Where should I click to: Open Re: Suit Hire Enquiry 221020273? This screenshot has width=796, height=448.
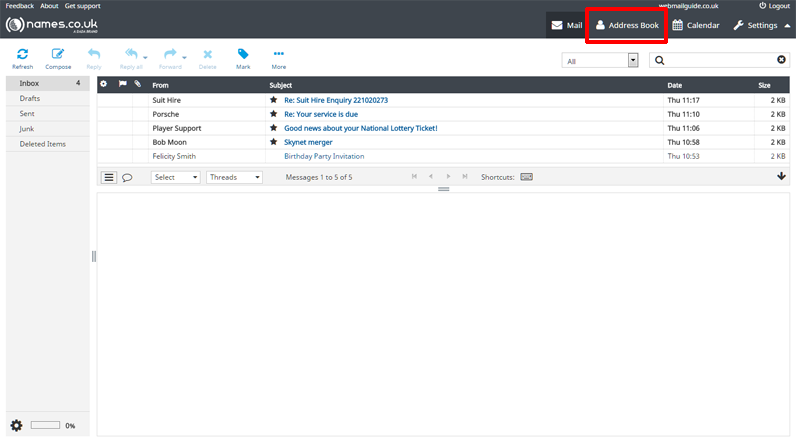[x=336, y=100]
